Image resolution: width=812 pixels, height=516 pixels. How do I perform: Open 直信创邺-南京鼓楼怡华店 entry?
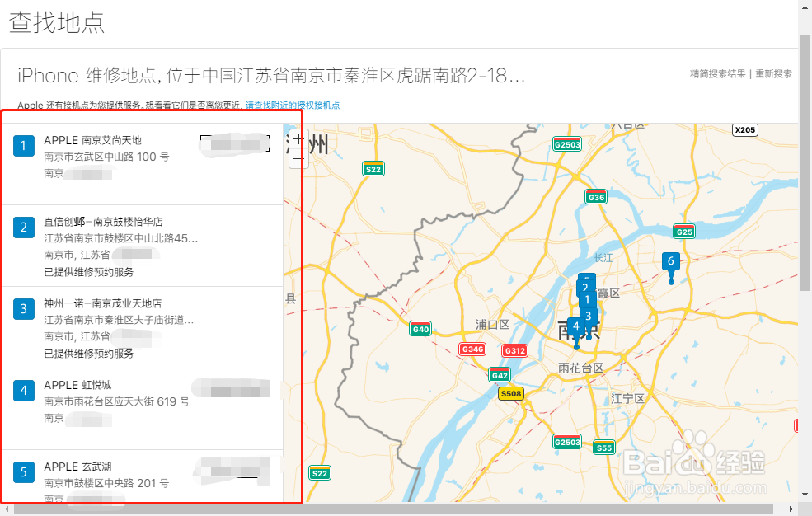coord(143,246)
